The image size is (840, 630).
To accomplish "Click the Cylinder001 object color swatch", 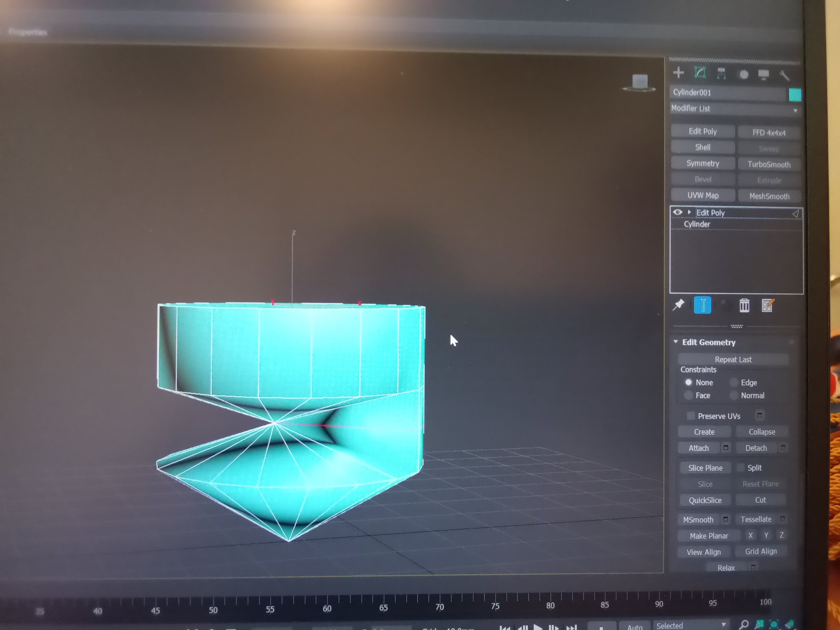I will [x=795, y=94].
